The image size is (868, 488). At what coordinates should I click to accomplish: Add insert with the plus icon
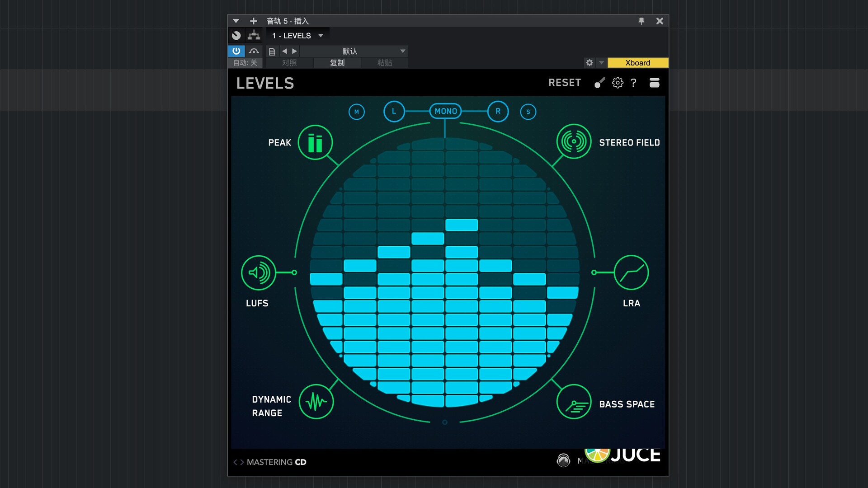(253, 21)
